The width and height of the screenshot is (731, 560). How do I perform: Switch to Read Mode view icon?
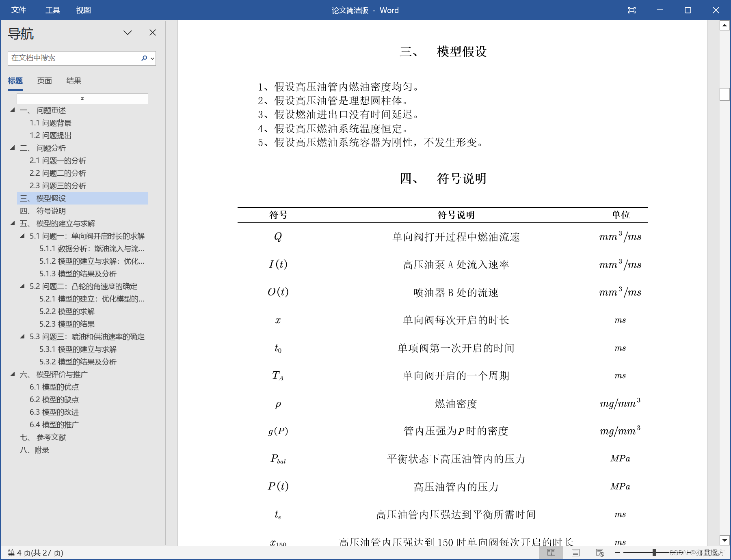click(x=551, y=553)
